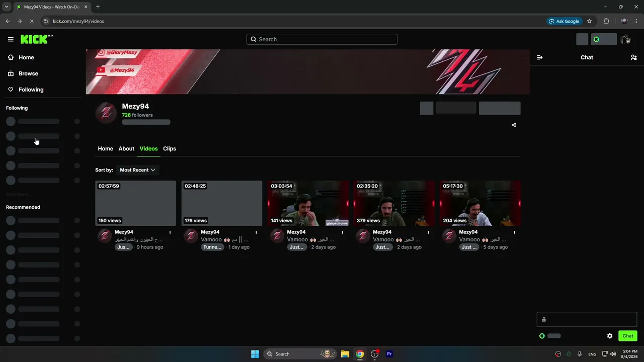The height and width of the screenshot is (362, 644).
Task: Go to Home in the Kick sidebar
Action: [x=26, y=57]
